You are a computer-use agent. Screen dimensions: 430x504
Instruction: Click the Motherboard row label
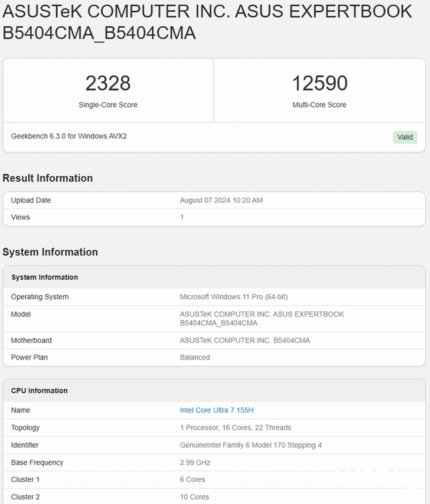click(x=31, y=341)
